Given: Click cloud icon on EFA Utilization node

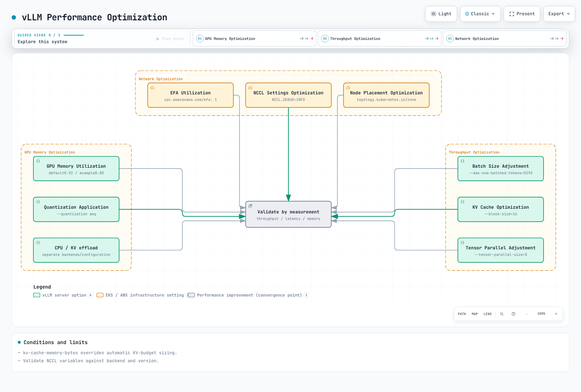Looking at the screenshot, I should click(x=153, y=88).
